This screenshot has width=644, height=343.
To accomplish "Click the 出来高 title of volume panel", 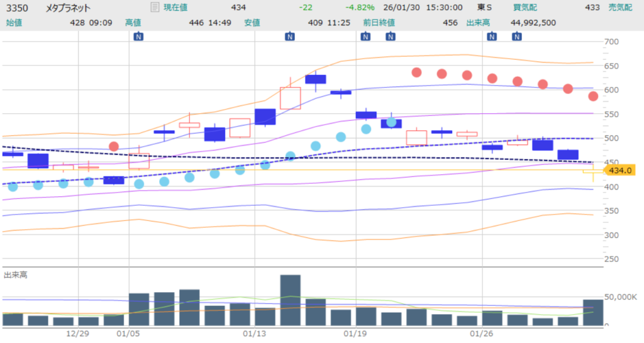I will point(15,275).
